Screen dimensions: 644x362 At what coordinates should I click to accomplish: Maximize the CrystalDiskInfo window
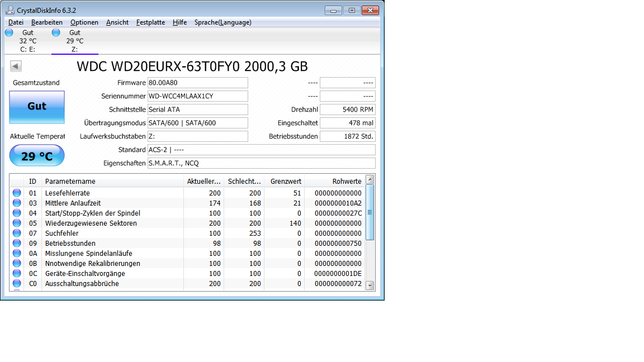pos(352,10)
